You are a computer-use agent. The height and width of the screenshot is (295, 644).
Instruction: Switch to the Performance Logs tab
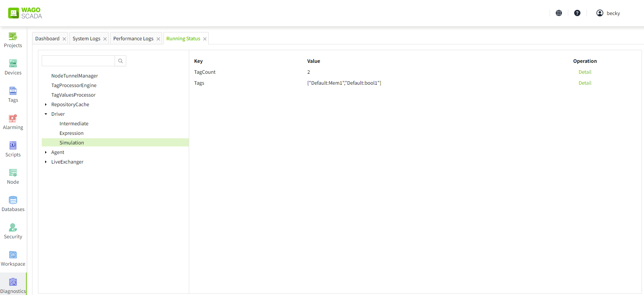pos(133,39)
